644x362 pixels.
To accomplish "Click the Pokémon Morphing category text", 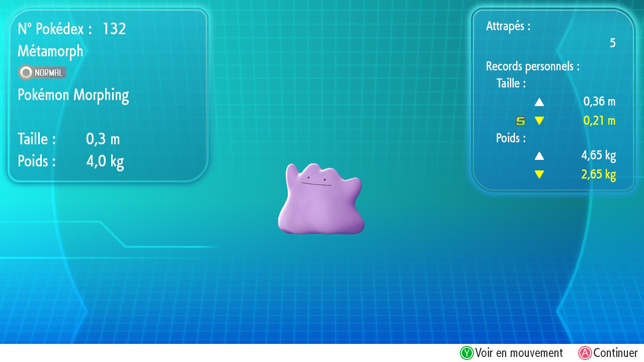I will point(73,95).
